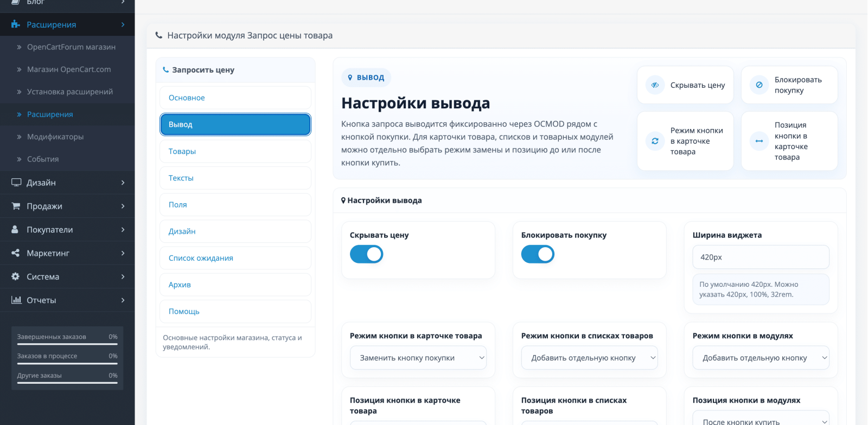The image size is (868, 425).
Task: Click the ban icon on Блокировать покупку card
Action: [759, 85]
